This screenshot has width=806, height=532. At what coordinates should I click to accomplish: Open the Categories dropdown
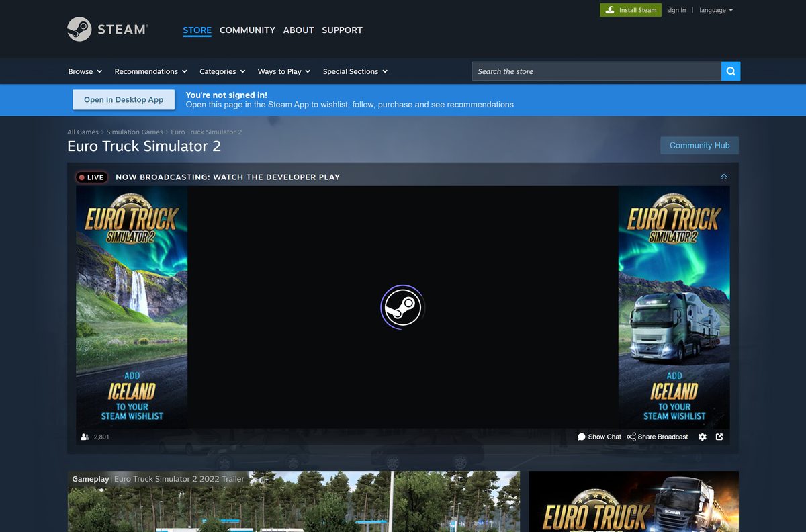[x=222, y=71]
